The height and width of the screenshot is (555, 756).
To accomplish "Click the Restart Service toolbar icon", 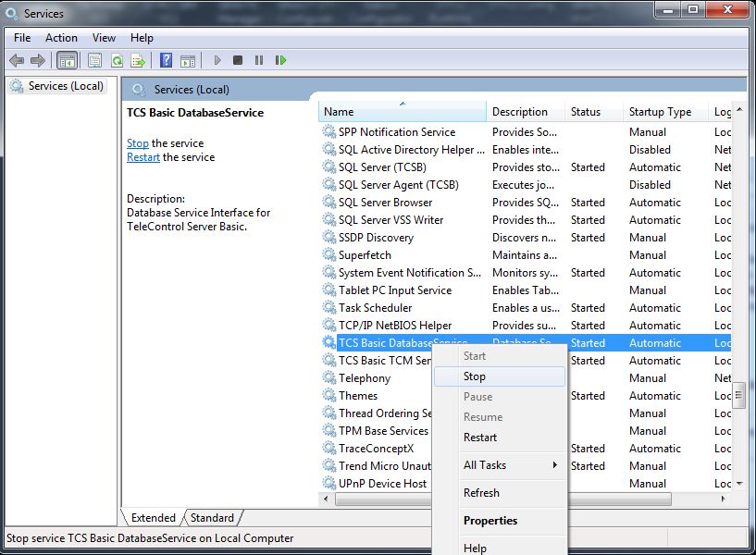I will pos(280,60).
